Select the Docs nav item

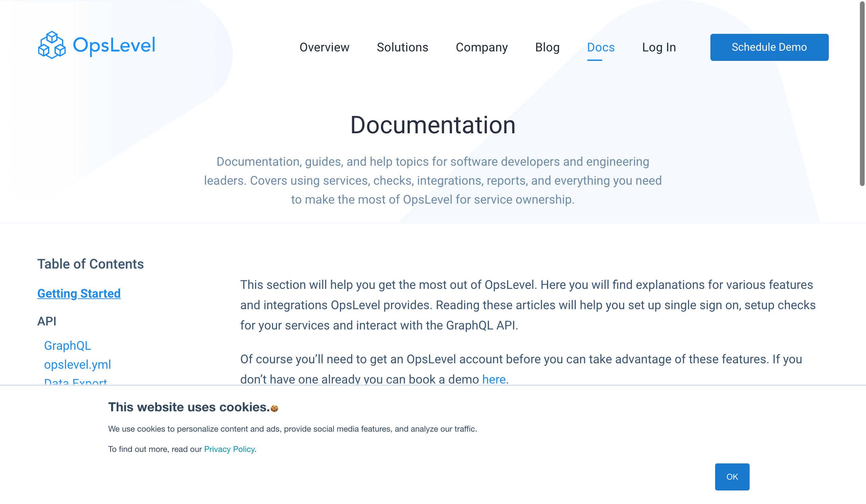[x=600, y=47]
